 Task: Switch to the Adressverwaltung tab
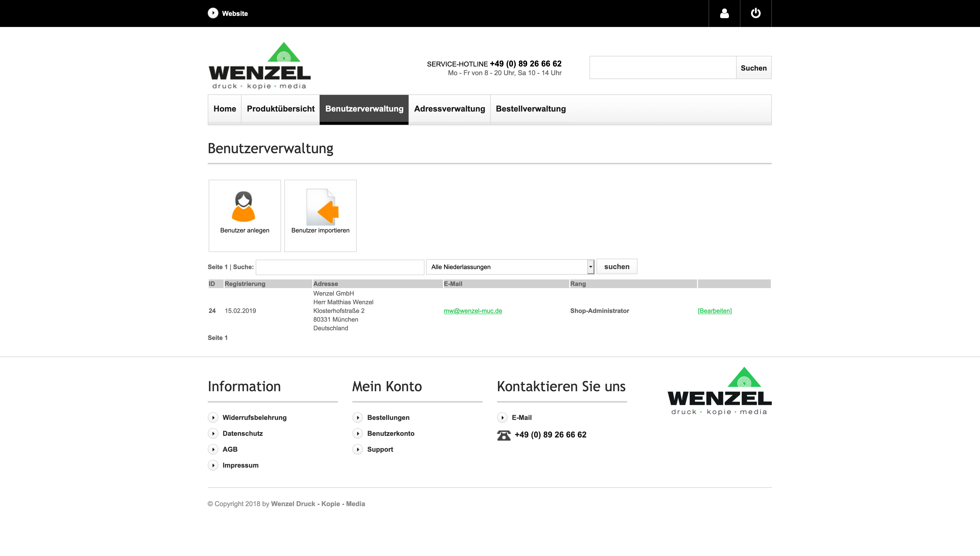449,109
